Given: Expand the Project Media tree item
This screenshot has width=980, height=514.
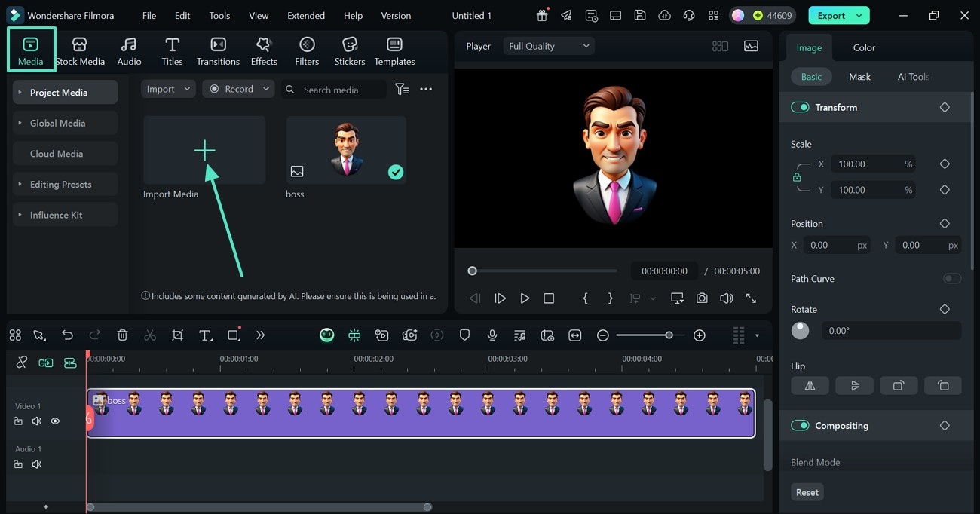Looking at the screenshot, I should [20, 92].
